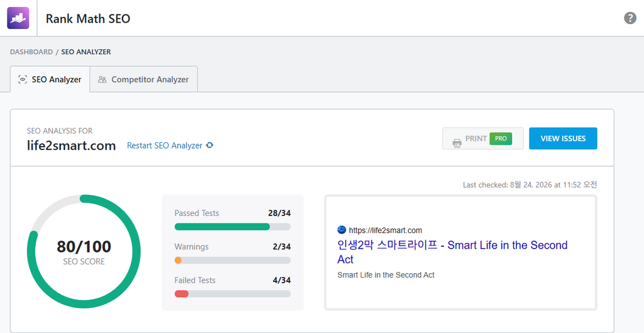Image resolution: width=644 pixels, height=333 pixels.
Task: Click the VIEW ISSUES button
Action: coord(563,138)
